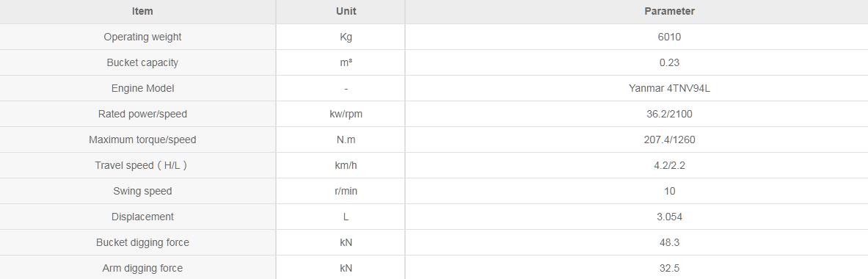Image resolution: width=868 pixels, height=279 pixels.
Task: Click the 0.23 bucket capacity value
Action: click(x=669, y=62)
